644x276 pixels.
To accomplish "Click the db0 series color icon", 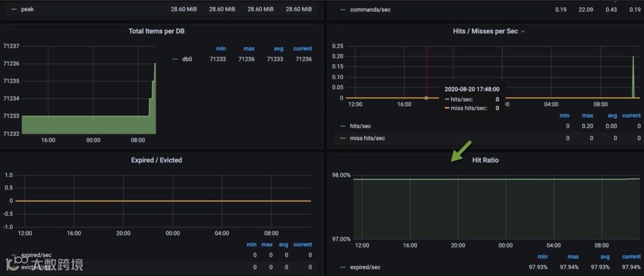I will click(175, 59).
